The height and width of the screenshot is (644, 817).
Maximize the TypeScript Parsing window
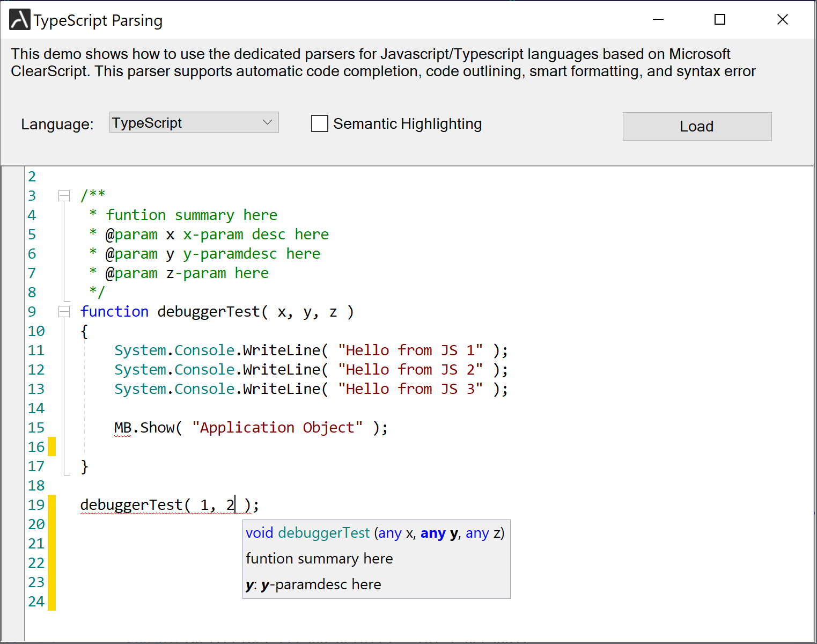click(720, 20)
